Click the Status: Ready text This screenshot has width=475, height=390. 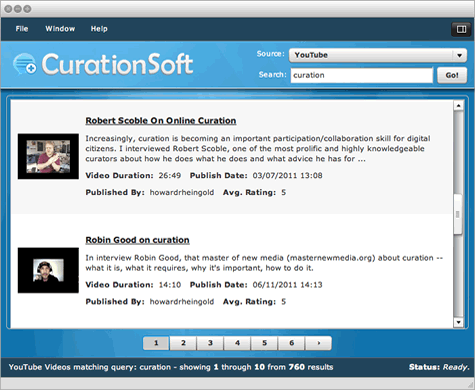click(439, 367)
